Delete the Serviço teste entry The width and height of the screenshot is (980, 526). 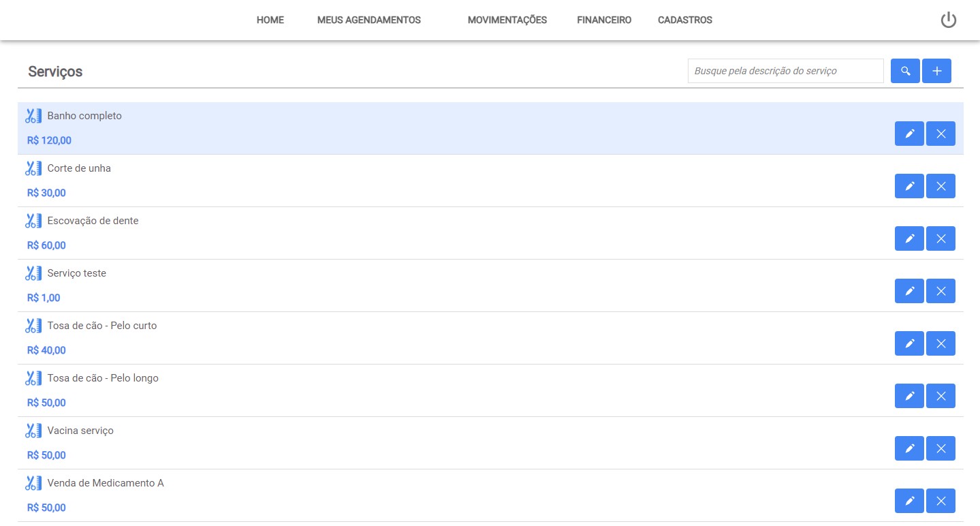pyautogui.click(x=941, y=291)
